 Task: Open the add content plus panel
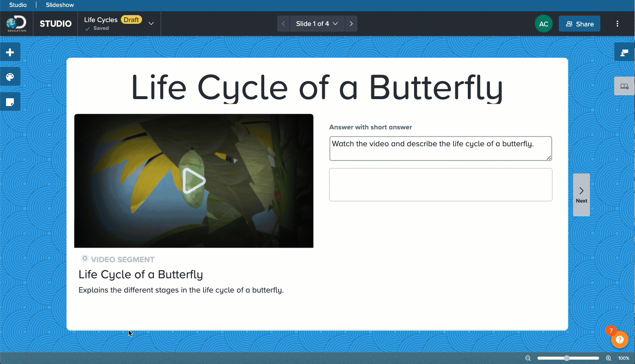click(10, 52)
